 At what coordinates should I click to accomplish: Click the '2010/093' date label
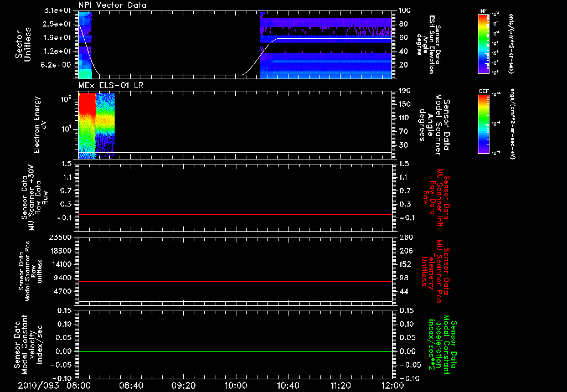point(38,385)
